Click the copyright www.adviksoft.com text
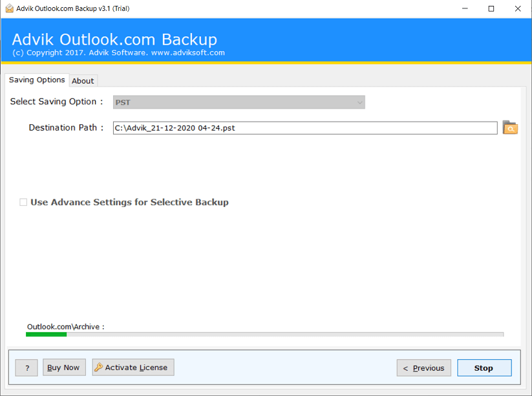Viewport: 532px width, 396px height. (118, 52)
